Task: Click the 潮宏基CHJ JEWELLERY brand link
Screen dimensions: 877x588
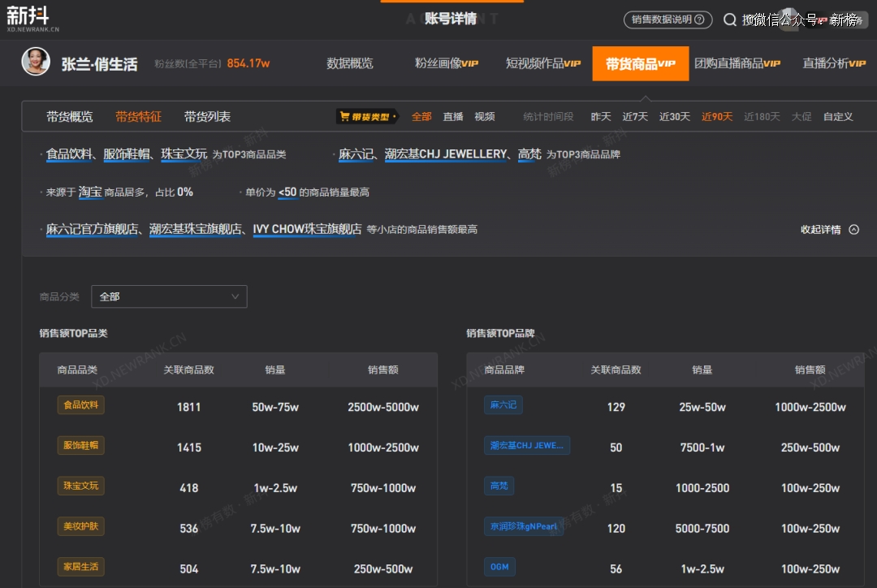Action: point(446,153)
